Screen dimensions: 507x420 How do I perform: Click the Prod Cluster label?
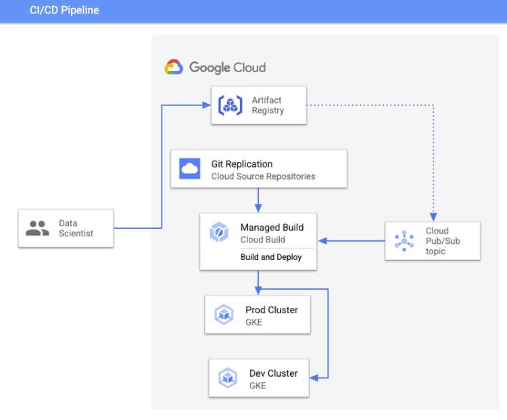271,310
